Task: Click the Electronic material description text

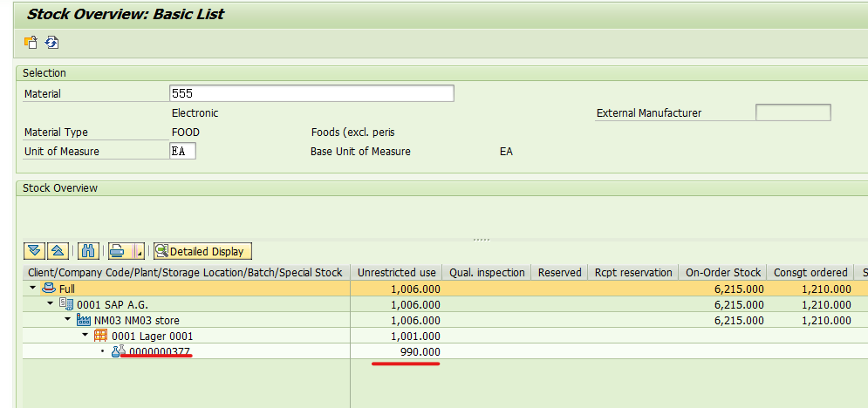Action: point(195,112)
